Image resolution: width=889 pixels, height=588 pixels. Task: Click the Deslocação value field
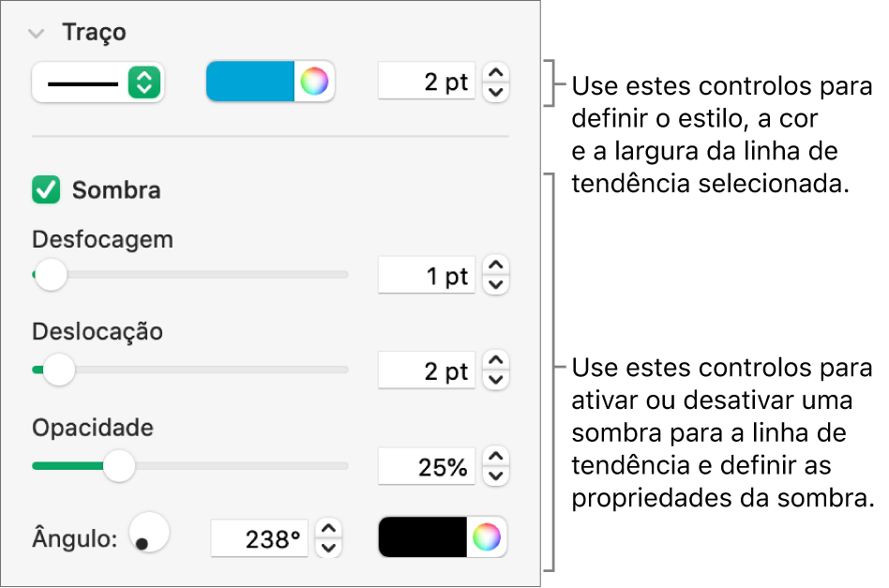427,371
